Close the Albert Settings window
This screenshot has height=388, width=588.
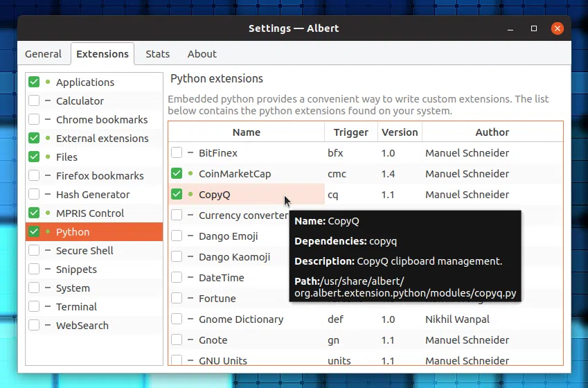pos(558,28)
